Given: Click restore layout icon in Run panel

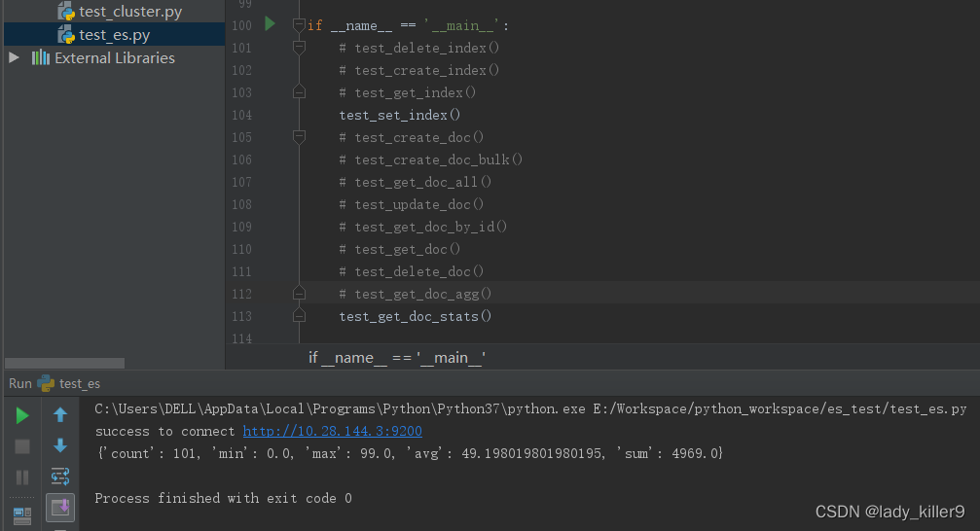Looking at the screenshot, I should [21, 515].
